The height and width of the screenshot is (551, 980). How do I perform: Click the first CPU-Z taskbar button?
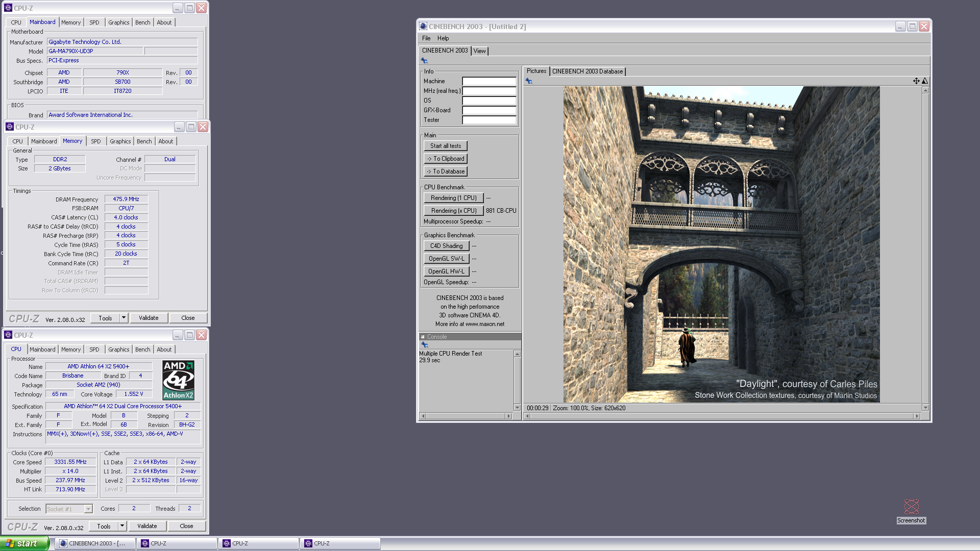[x=177, y=543]
